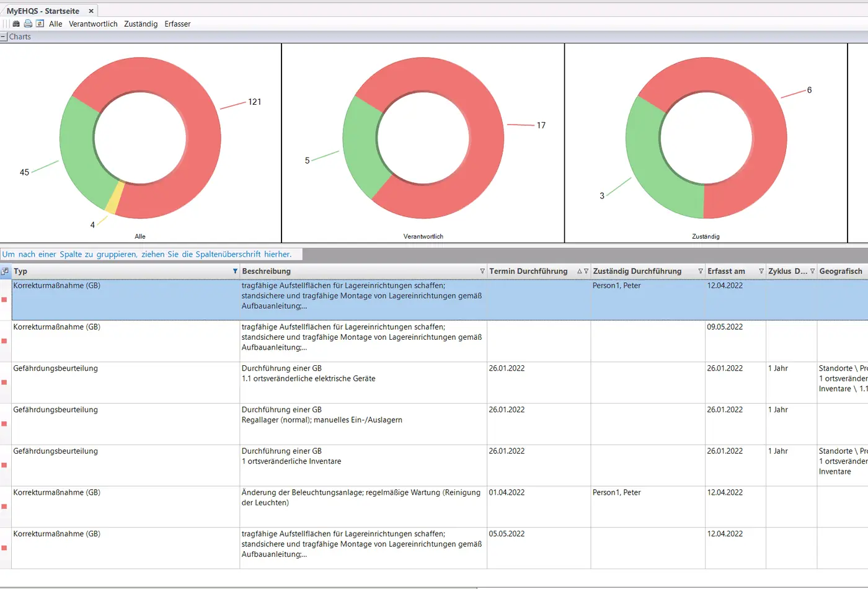The width and height of the screenshot is (868, 589).
Task: Click the 'Regallager (normal)' description cell
Action: click(x=363, y=424)
